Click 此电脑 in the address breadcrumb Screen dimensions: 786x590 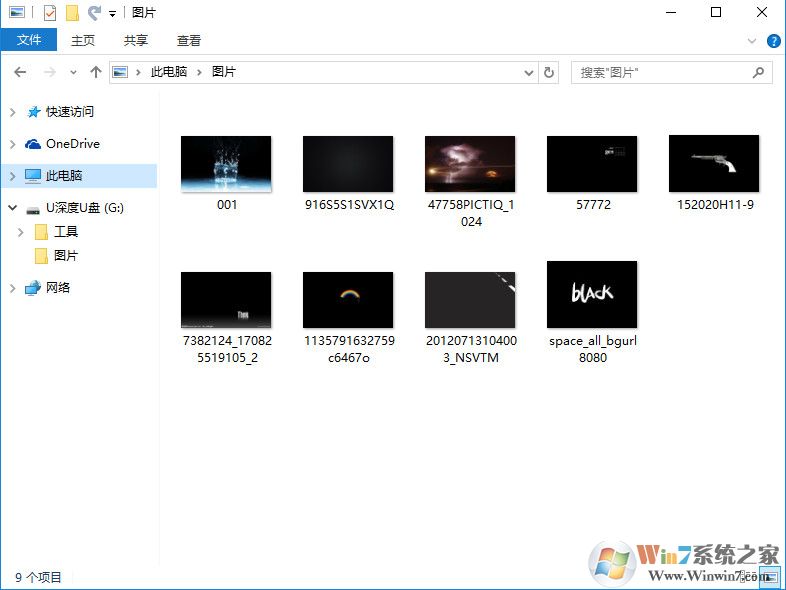click(169, 72)
